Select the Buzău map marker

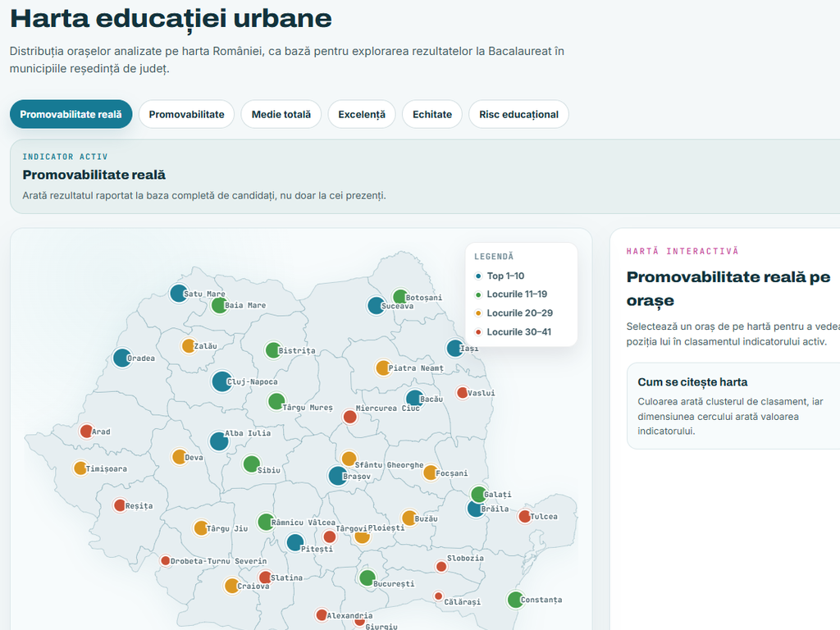coord(409,518)
